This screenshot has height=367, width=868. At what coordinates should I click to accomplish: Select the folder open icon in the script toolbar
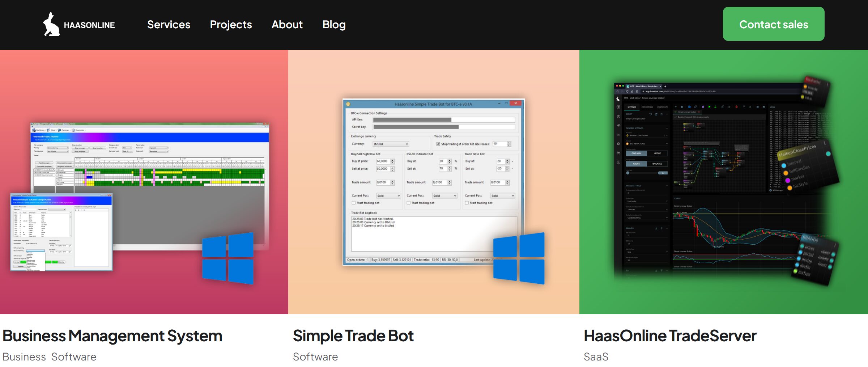pos(682,107)
